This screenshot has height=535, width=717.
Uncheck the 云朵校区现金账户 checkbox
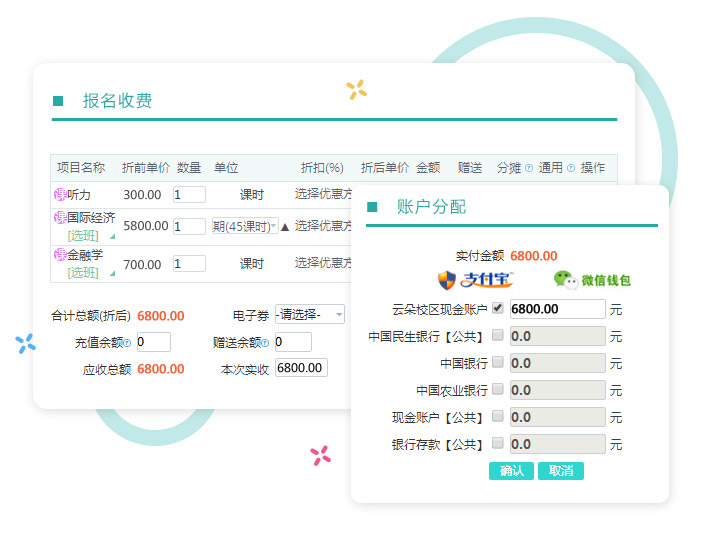tap(498, 309)
